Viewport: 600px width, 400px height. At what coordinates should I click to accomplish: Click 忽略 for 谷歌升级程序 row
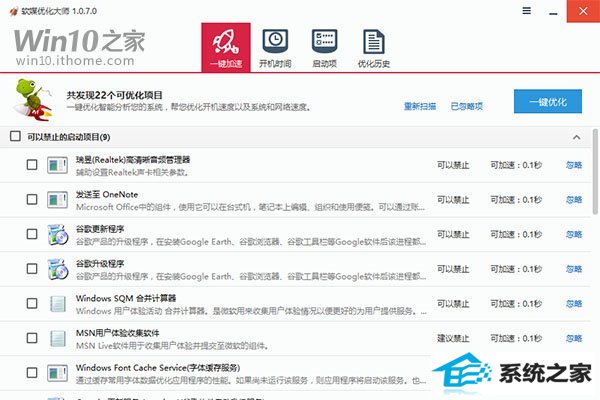pyautogui.click(x=574, y=269)
